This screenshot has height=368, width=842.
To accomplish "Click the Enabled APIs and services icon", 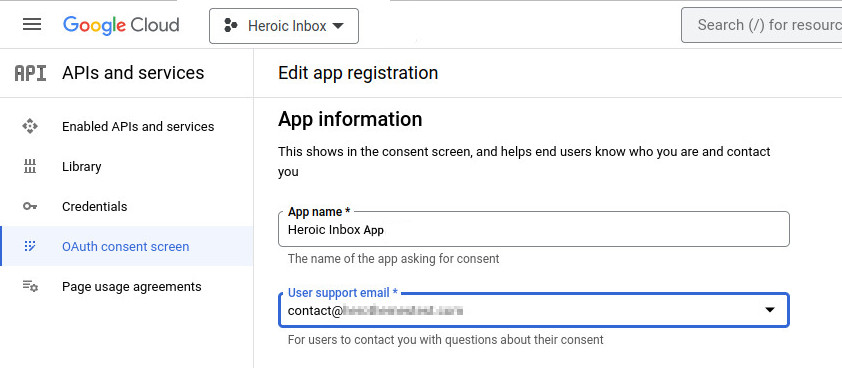I will [30, 126].
